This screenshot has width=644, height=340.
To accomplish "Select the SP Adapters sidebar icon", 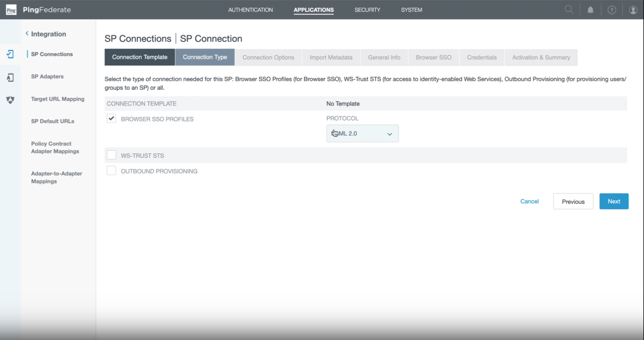I will tap(10, 77).
